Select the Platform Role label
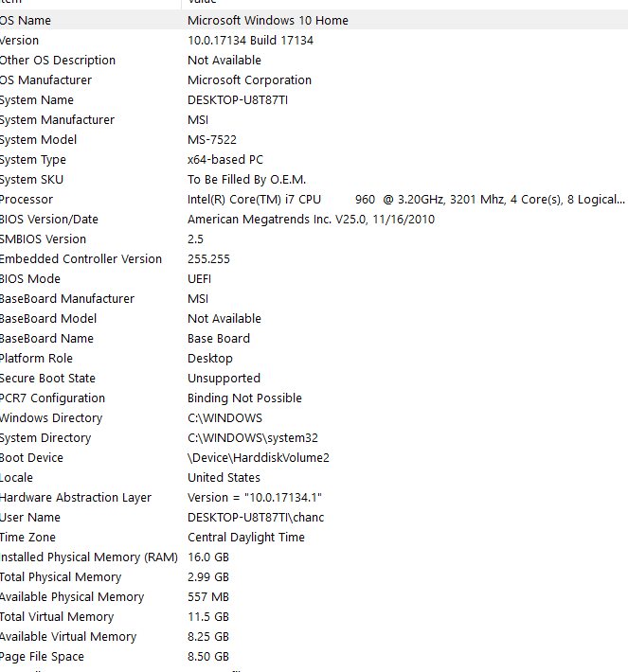 pyautogui.click(x=36, y=359)
